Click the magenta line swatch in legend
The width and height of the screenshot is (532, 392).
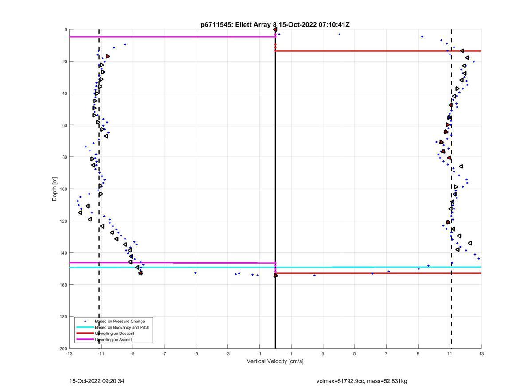[85, 340]
